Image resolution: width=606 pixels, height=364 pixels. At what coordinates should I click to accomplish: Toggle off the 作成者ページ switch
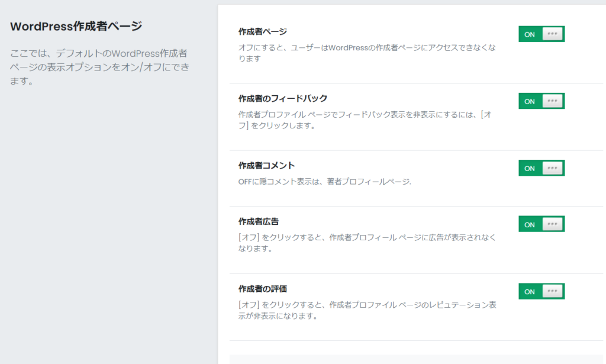[541, 34]
